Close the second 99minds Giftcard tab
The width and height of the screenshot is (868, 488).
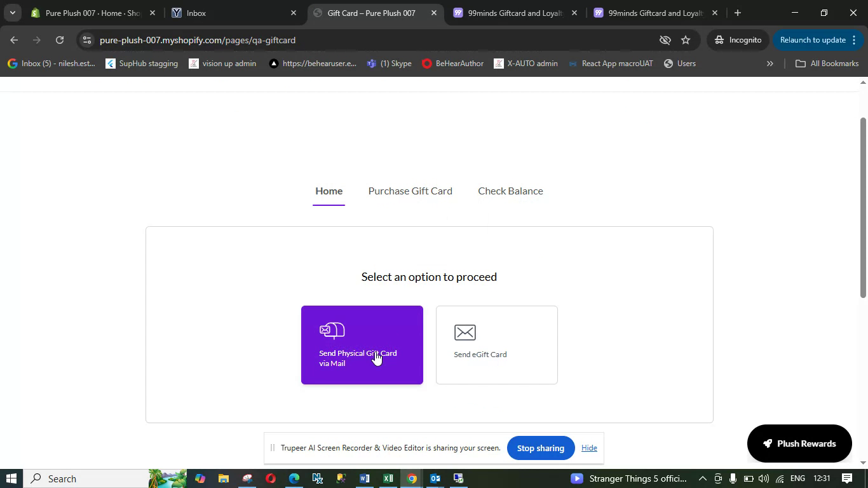point(714,13)
